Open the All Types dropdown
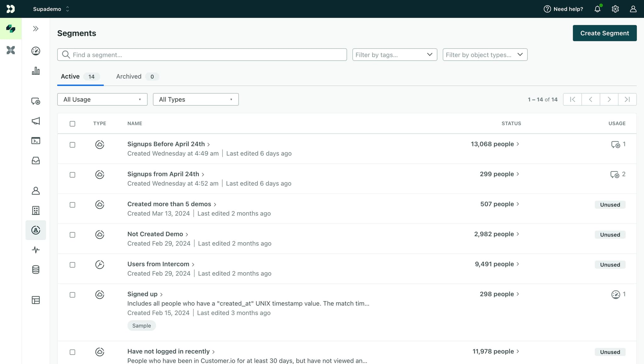 195,99
